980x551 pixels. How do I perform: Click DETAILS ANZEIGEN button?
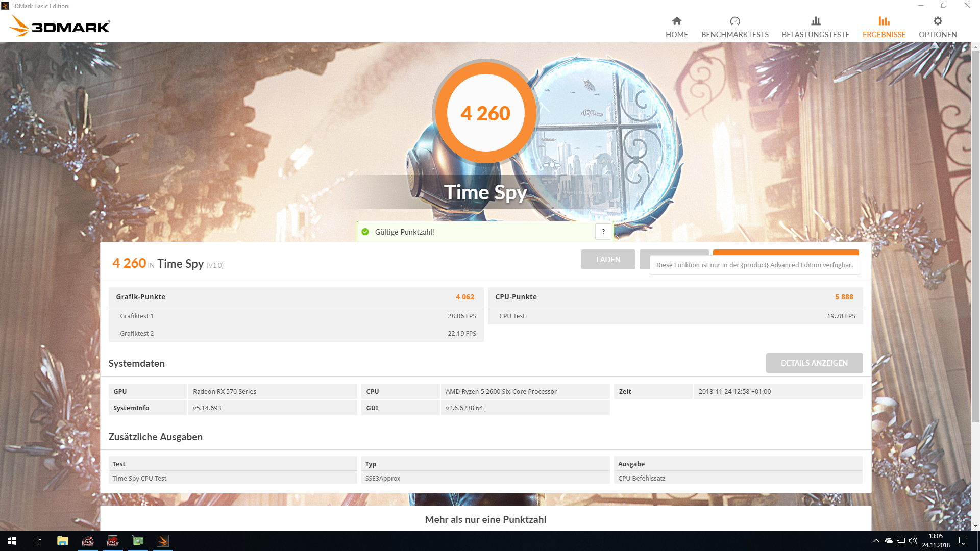point(814,363)
